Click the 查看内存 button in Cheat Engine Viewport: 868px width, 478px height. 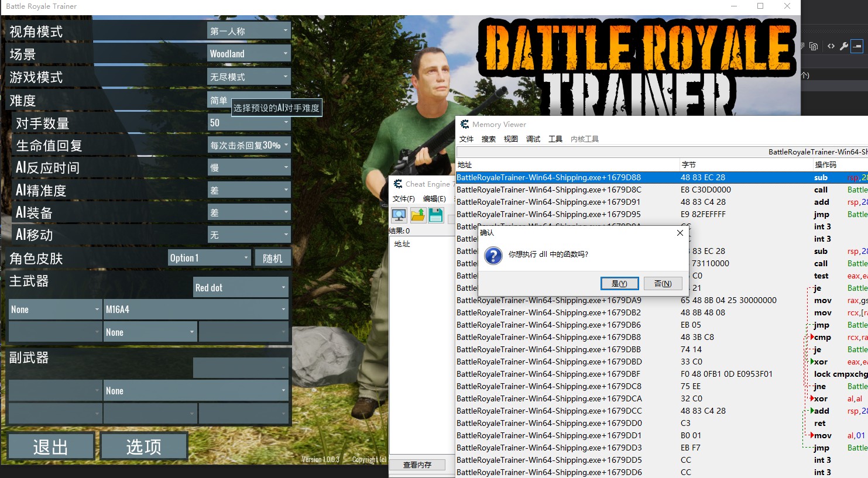click(x=417, y=465)
